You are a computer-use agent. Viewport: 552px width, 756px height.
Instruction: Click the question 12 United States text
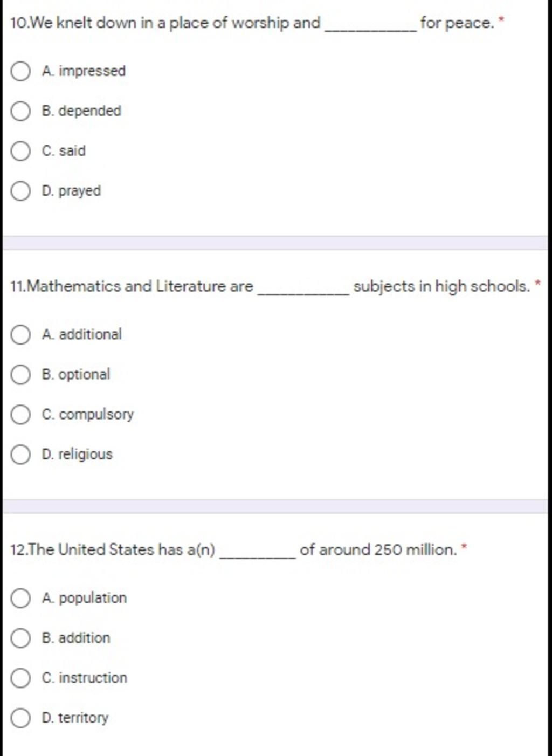point(234,550)
